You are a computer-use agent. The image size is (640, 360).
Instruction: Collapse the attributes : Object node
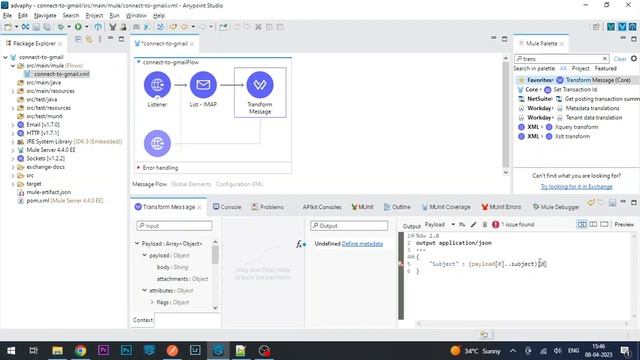(x=144, y=290)
